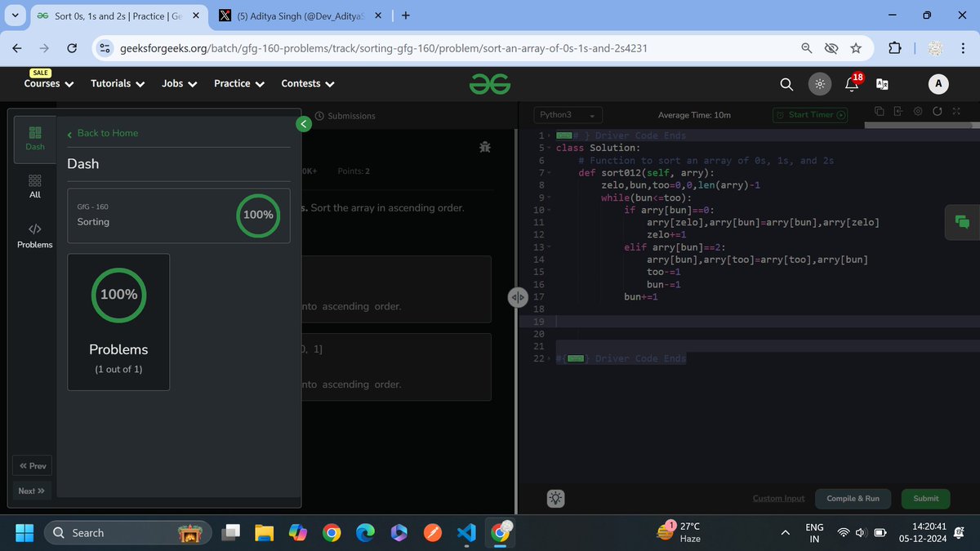Open the browser tab search dropdown arrow
The width and height of the screenshot is (980, 551).
[x=14, y=16]
